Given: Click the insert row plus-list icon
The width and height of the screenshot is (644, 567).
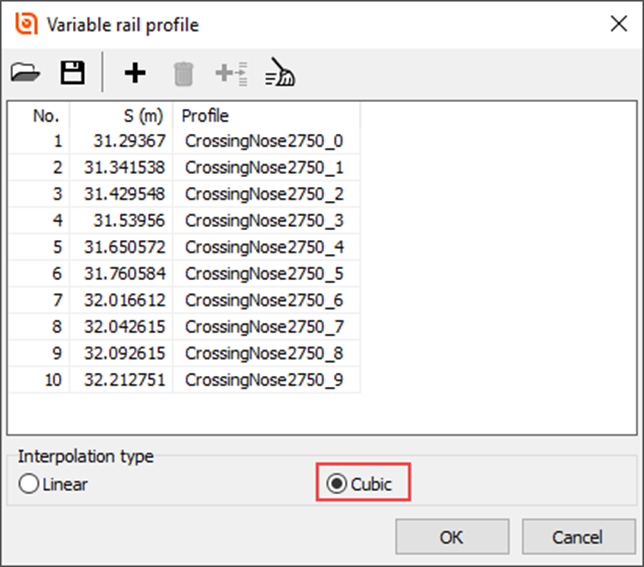Looking at the screenshot, I should (x=232, y=73).
